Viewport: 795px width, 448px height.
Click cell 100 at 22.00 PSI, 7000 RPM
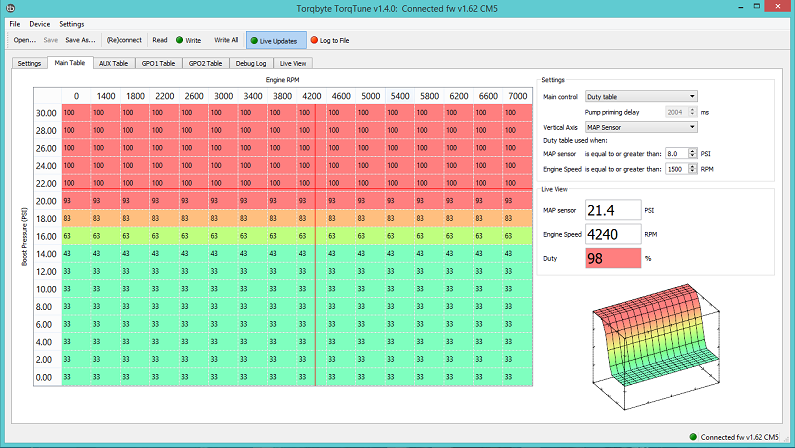click(518, 183)
